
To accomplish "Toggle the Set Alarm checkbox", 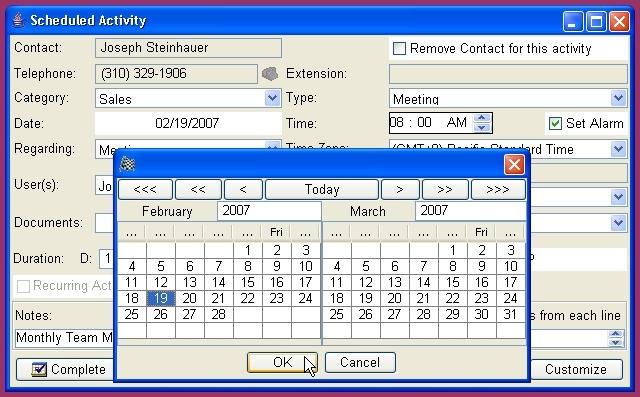I will pyautogui.click(x=555, y=123).
